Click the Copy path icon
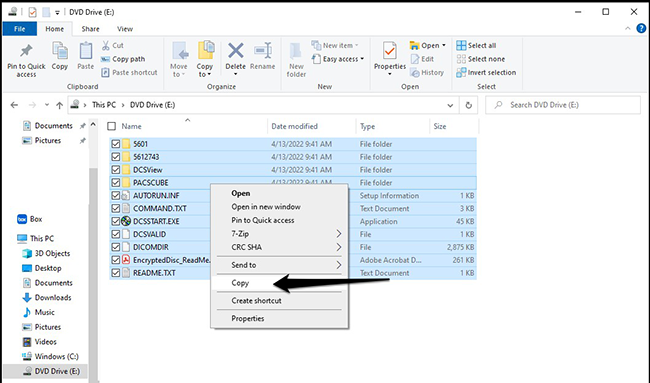650x383 pixels. pyautogui.click(x=105, y=59)
